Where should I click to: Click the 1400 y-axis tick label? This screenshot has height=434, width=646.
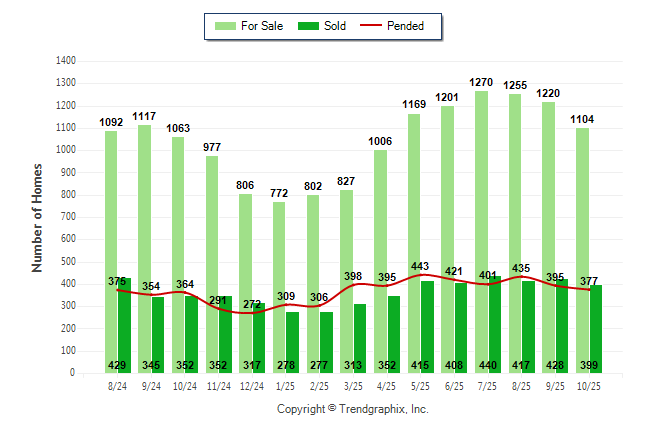point(68,61)
